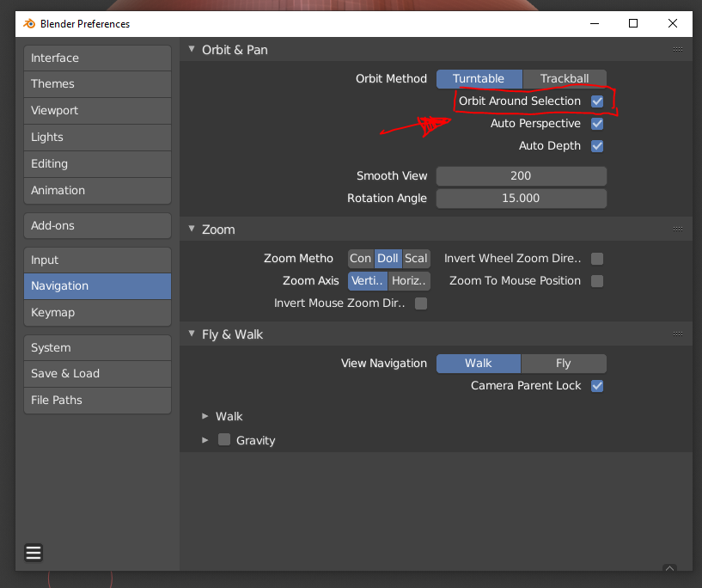Toggle Auto Depth checkbox
The height and width of the screenshot is (588, 702).
tap(597, 146)
